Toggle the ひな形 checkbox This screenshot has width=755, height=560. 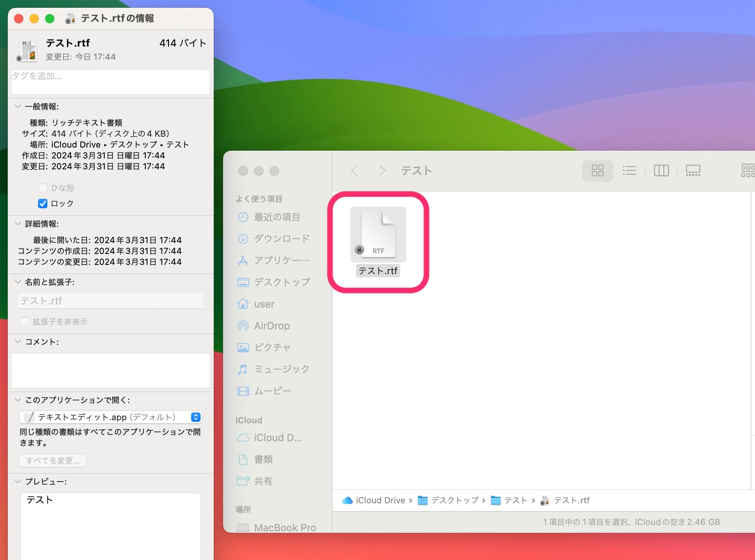[44, 188]
